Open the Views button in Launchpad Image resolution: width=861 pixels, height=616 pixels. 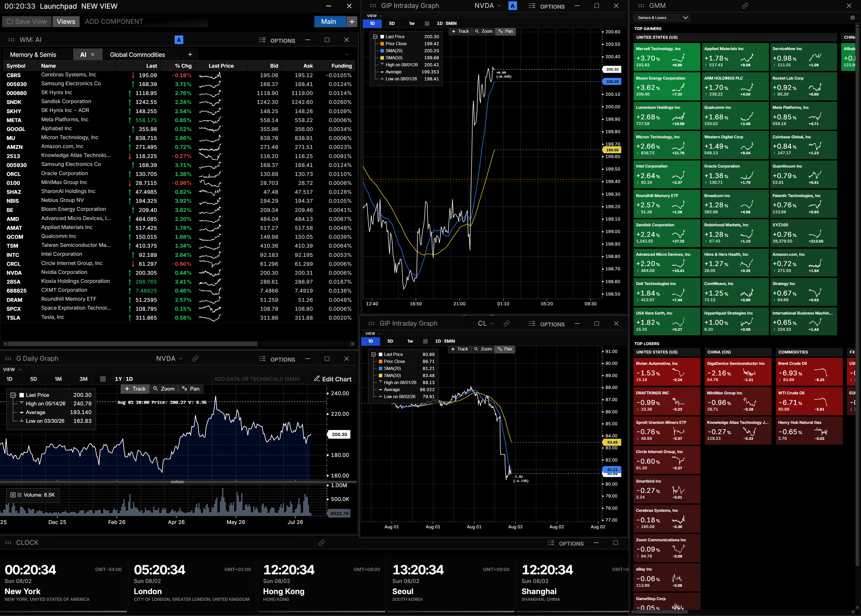point(66,22)
